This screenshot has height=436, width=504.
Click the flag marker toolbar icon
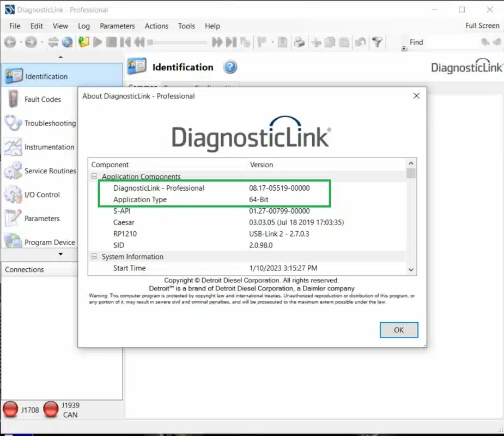pyautogui.click(x=262, y=42)
